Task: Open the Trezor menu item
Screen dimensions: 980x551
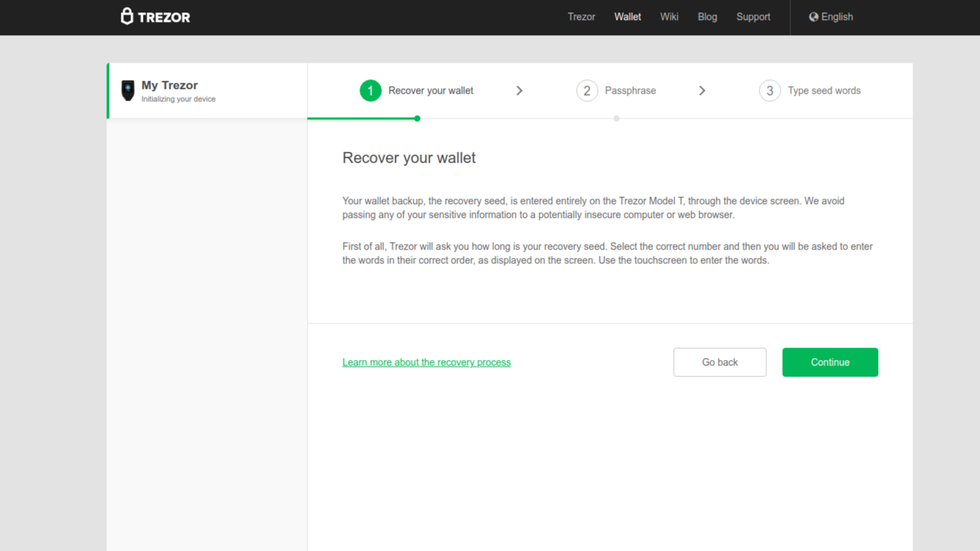Action: [581, 17]
